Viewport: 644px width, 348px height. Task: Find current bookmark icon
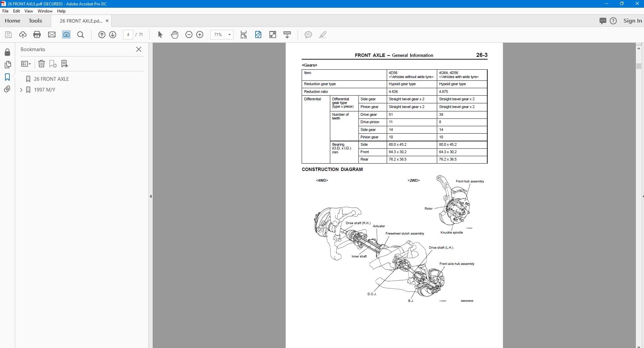65,64
